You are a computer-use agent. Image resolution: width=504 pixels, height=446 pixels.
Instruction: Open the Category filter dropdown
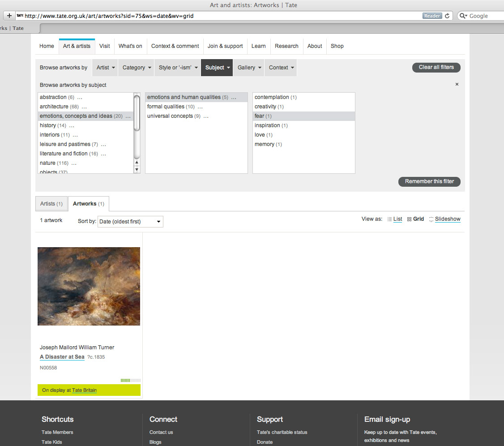point(137,68)
